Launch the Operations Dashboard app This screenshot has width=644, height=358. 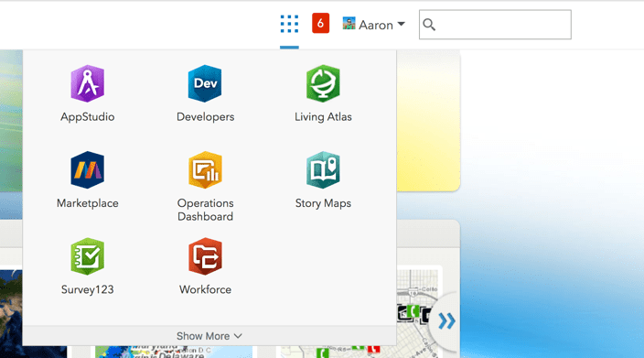[x=205, y=169]
